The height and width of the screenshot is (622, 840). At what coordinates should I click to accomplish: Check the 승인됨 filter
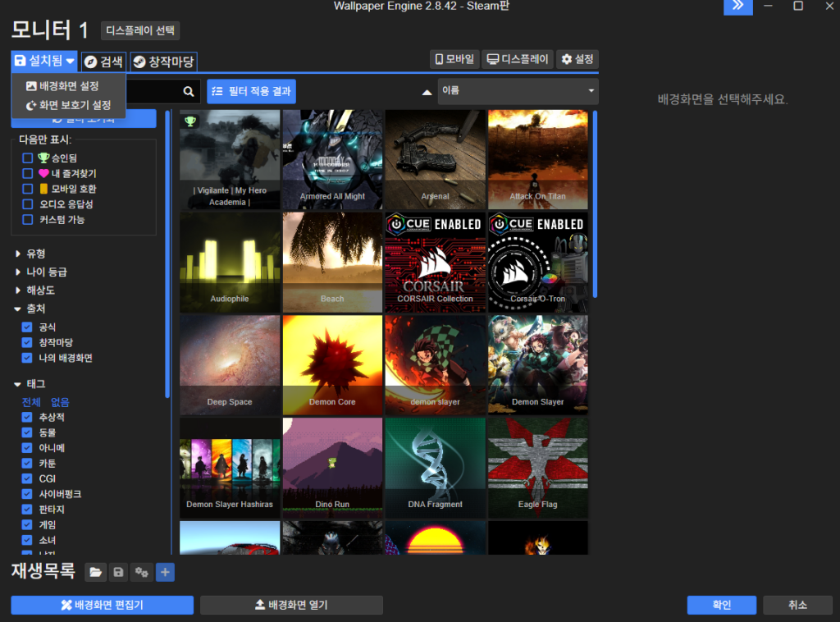[28, 158]
